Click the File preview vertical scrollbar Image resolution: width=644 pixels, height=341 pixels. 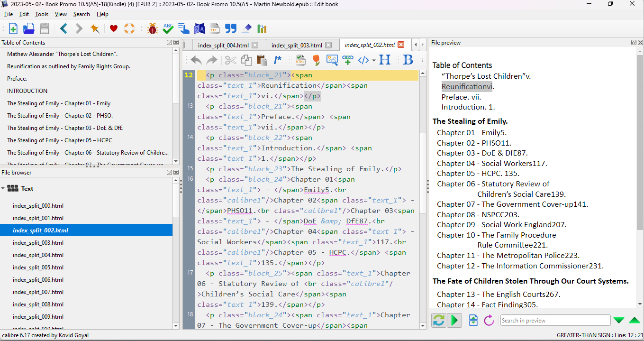(x=640, y=142)
